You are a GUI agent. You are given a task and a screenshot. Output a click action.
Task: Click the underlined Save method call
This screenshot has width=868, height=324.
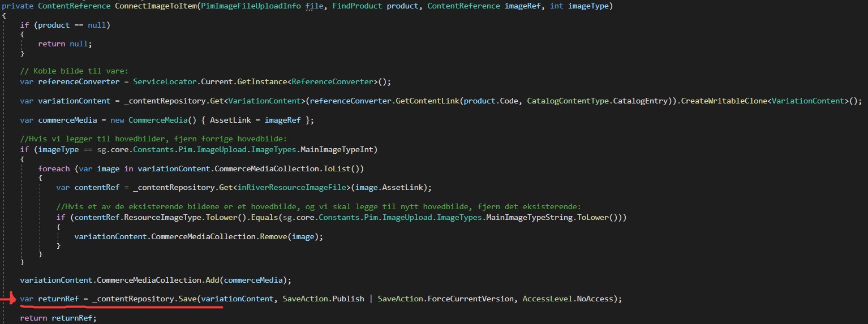point(187,299)
